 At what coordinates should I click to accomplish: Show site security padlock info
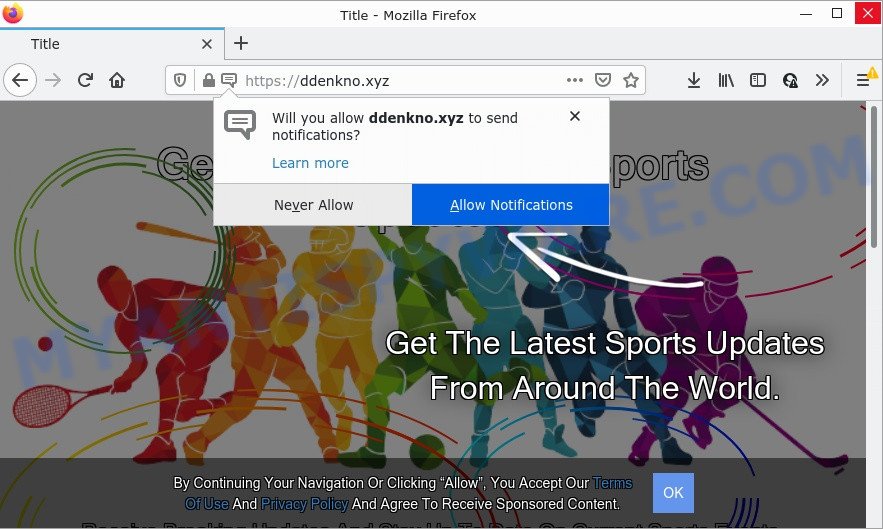pyautogui.click(x=208, y=81)
